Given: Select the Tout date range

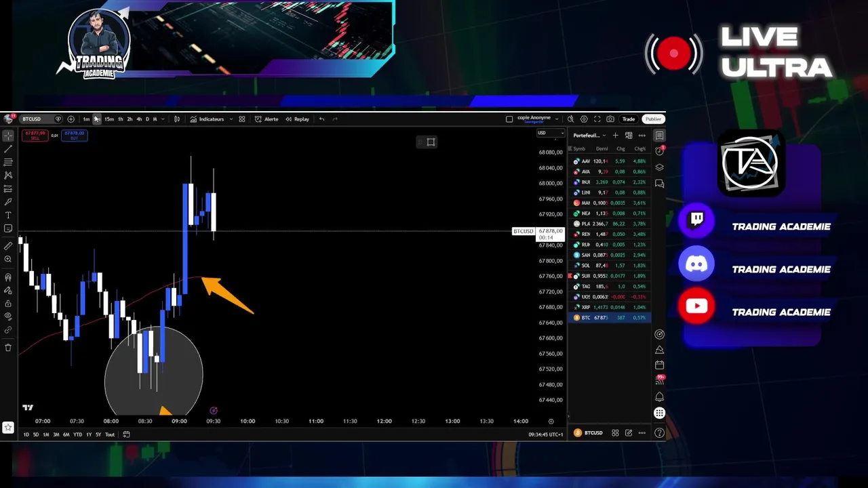Looking at the screenshot, I should 110,434.
